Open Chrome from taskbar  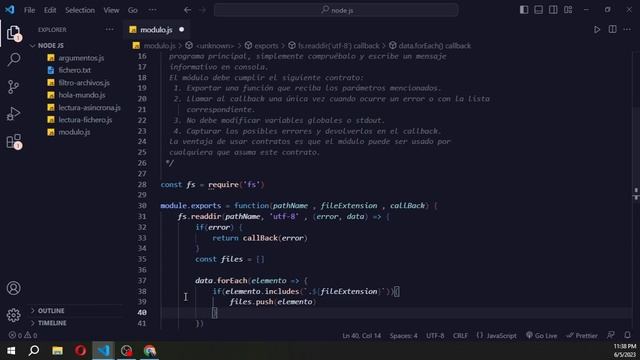coord(149,351)
